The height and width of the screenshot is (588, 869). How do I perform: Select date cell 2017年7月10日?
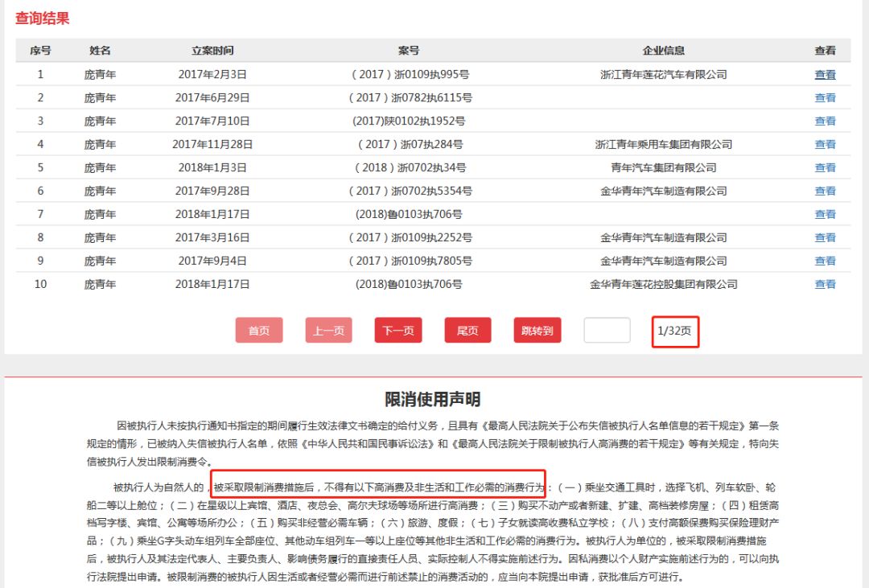coord(212,121)
